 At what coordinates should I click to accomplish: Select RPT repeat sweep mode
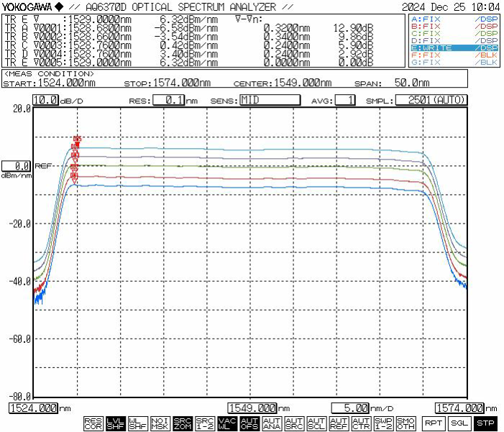pyautogui.click(x=433, y=423)
